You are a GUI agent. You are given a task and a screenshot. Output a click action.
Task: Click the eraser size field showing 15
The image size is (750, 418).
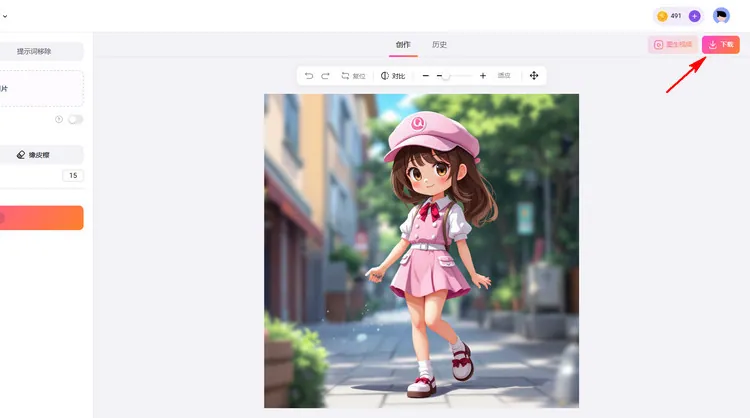click(73, 176)
